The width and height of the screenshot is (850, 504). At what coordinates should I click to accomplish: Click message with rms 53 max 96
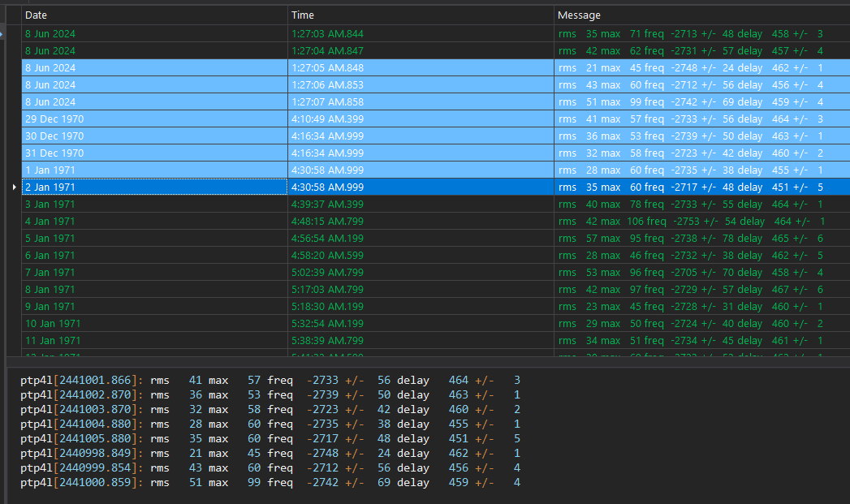(702, 273)
